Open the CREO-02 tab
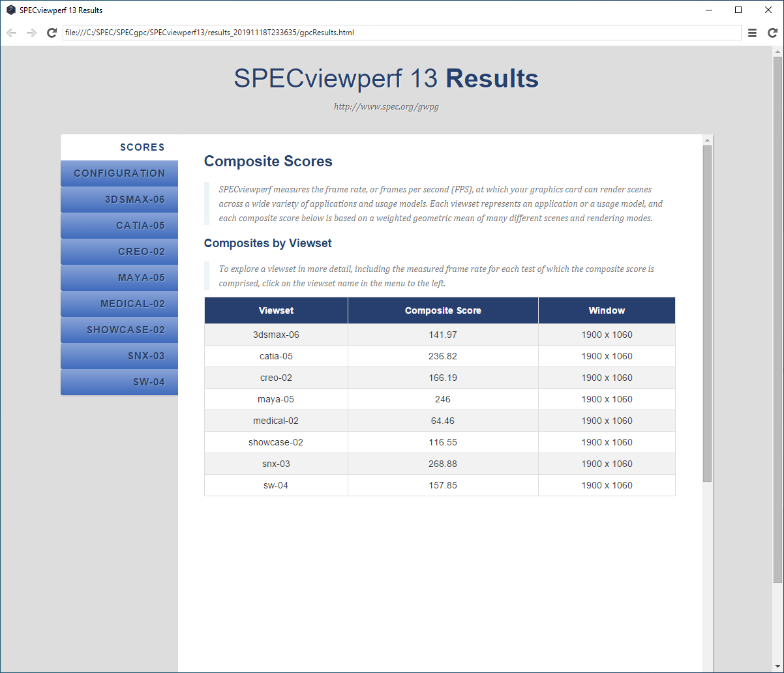Screen dimensions: 784x673 click(x=119, y=252)
